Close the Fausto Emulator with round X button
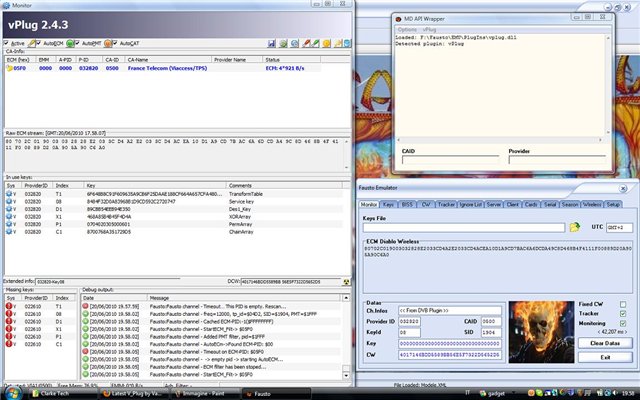Image resolution: width=640 pixels, height=400 pixels. click(x=623, y=188)
